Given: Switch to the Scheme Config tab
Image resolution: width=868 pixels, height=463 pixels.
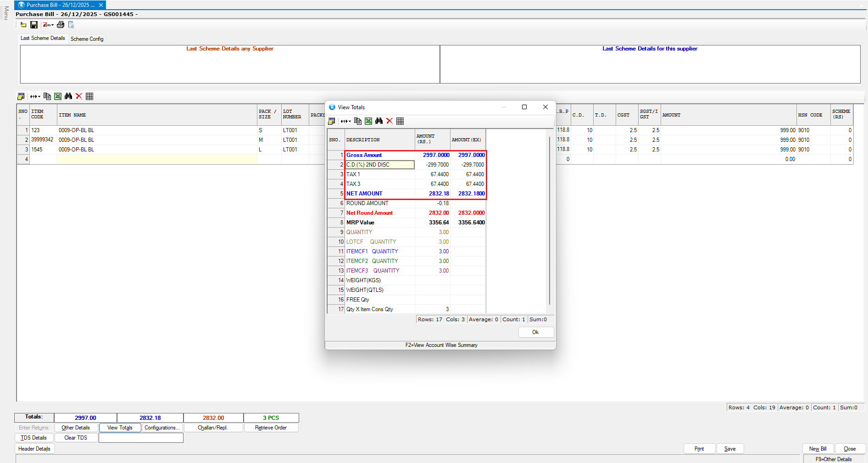Looking at the screenshot, I should (x=87, y=39).
